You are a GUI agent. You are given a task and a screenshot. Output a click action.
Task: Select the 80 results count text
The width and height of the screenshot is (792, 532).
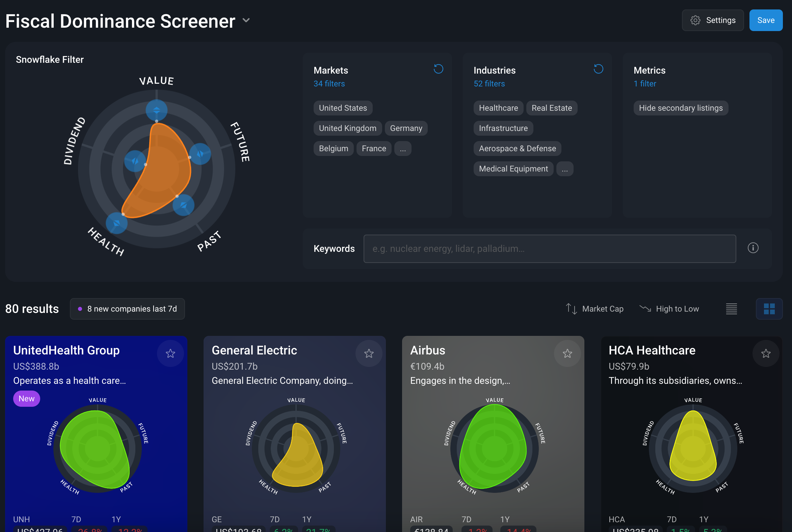32,309
